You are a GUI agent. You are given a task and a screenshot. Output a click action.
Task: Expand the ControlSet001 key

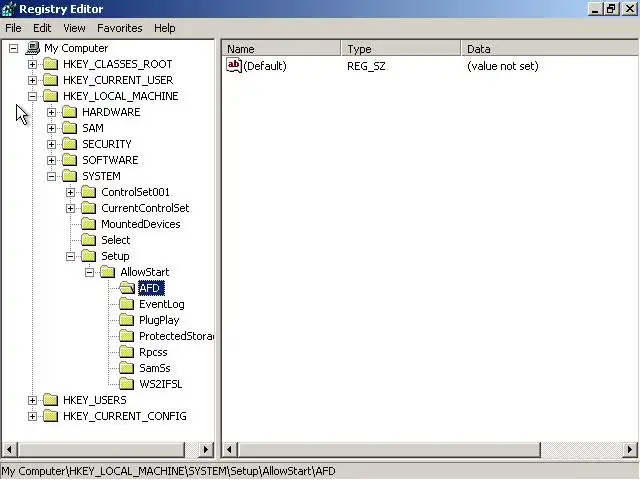tap(71, 192)
